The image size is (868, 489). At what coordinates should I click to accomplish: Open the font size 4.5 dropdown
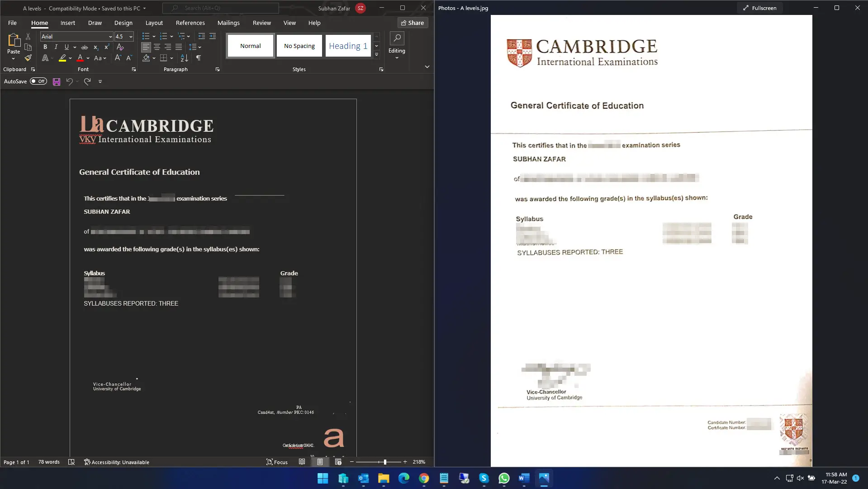coord(131,37)
